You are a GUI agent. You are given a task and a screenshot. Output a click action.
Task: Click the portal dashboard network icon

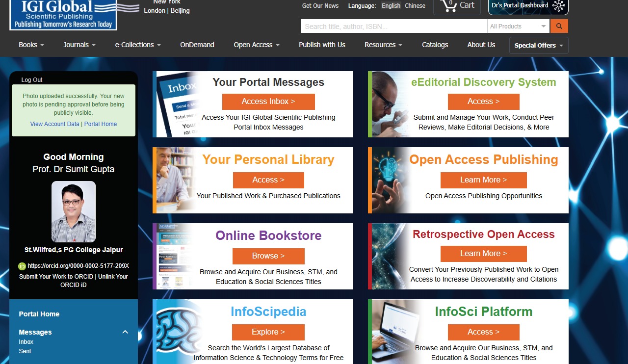(x=558, y=6)
